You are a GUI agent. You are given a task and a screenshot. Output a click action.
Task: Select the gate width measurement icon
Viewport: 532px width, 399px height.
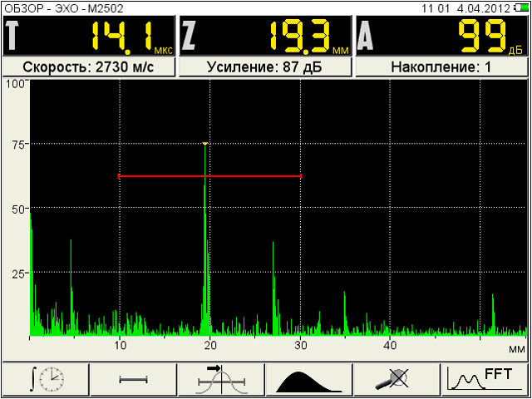pos(133,380)
